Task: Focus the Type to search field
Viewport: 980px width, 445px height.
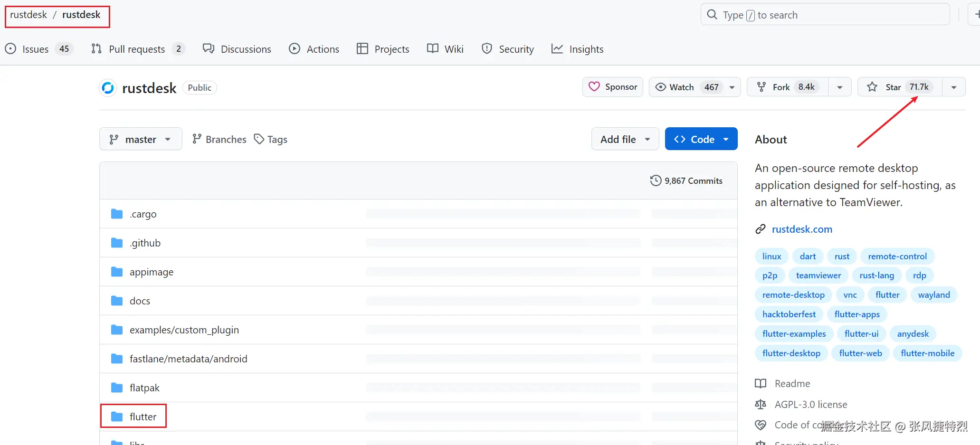Action: click(x=825, y=15)
